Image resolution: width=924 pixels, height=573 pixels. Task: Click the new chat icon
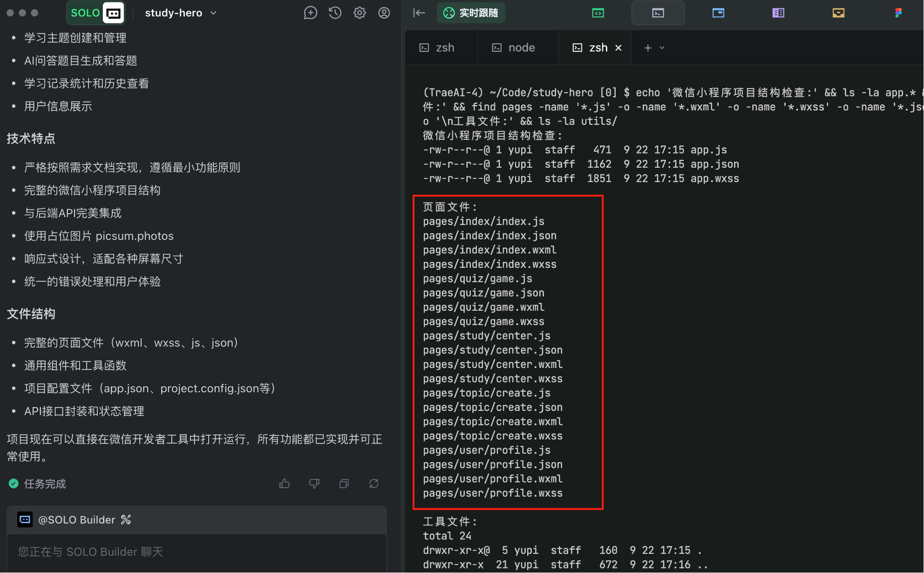pyautogui.click(x=310, y=13)
